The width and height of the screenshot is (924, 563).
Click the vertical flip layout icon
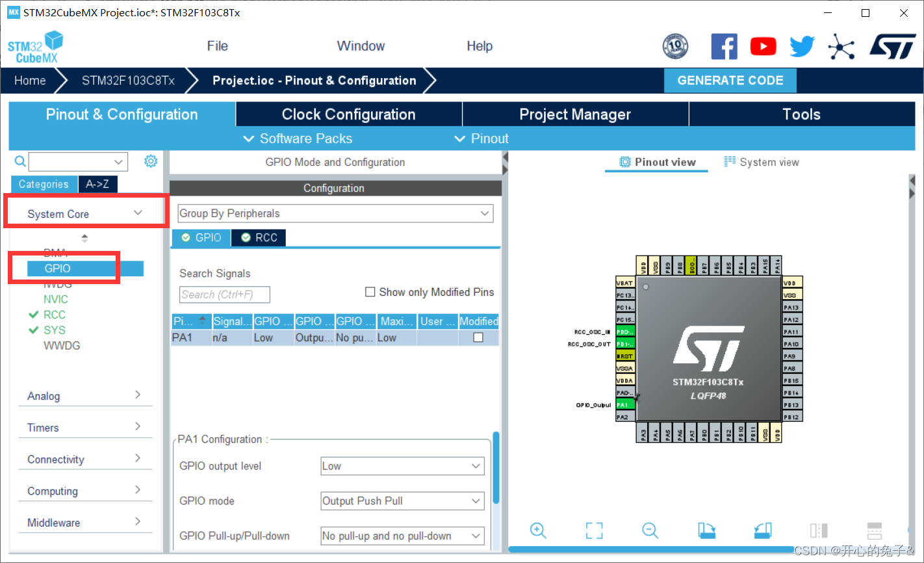click(x=819, y=530)
